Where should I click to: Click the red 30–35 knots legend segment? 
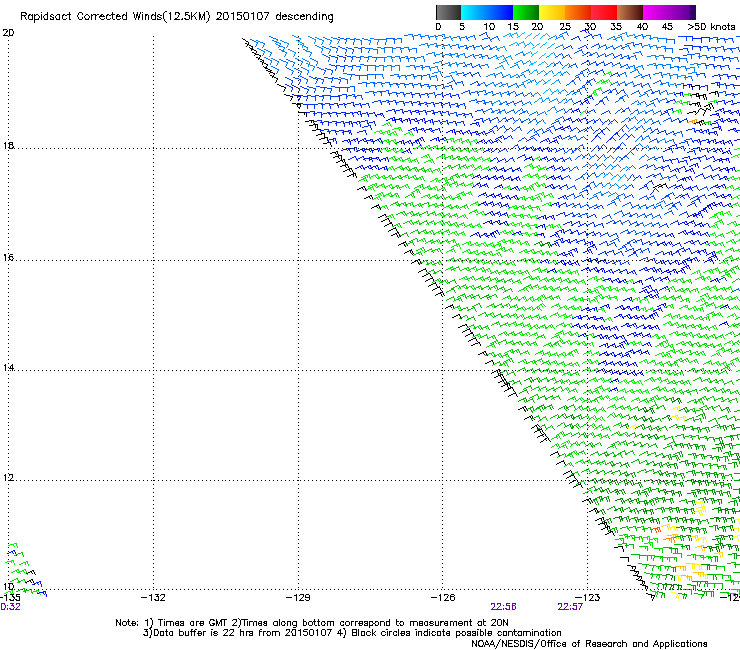[x=604, y=12]
